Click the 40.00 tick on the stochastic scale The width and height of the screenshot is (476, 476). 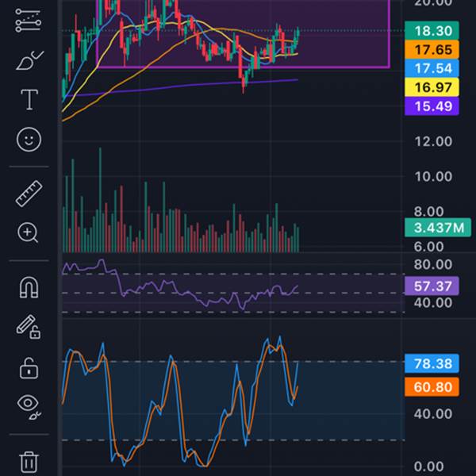[x=433, y=414]
